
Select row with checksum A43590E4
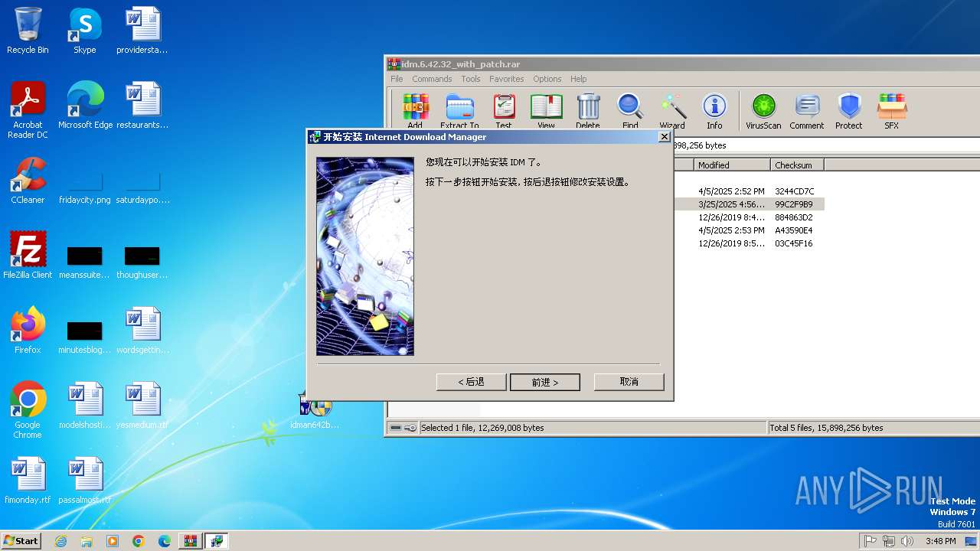[x=749, y=230]
